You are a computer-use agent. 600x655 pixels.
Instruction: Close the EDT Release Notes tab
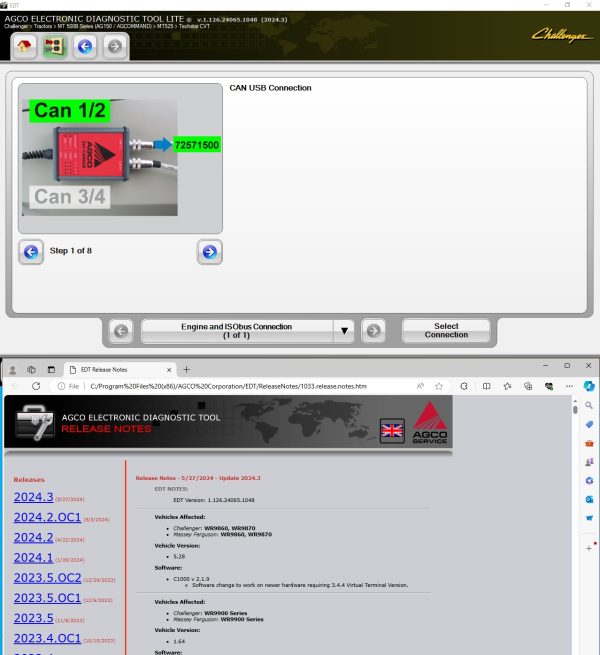pyautogui.click(x=169, y=370)
